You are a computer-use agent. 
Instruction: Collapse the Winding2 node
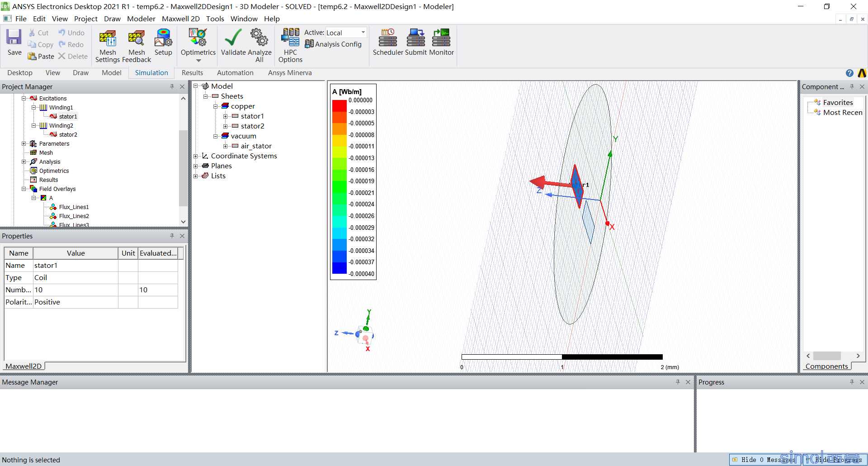(34, 125)
